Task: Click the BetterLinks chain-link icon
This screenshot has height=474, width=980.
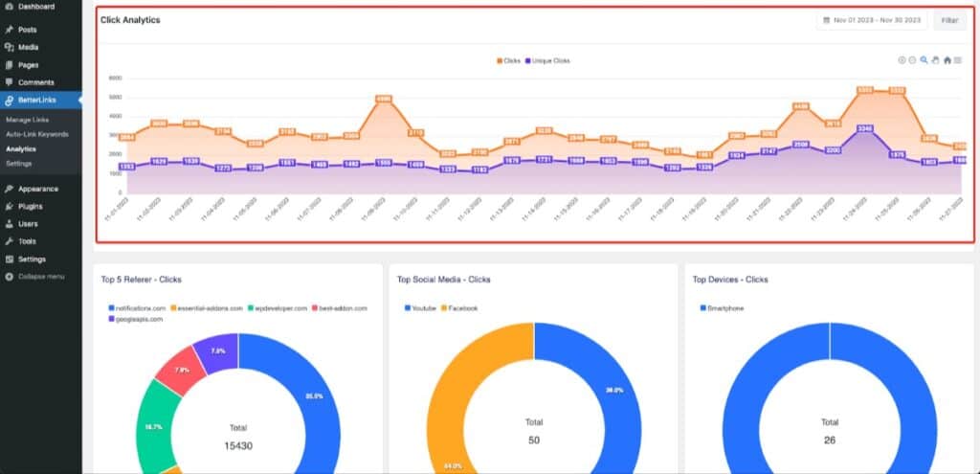Action: pos(9,100)
